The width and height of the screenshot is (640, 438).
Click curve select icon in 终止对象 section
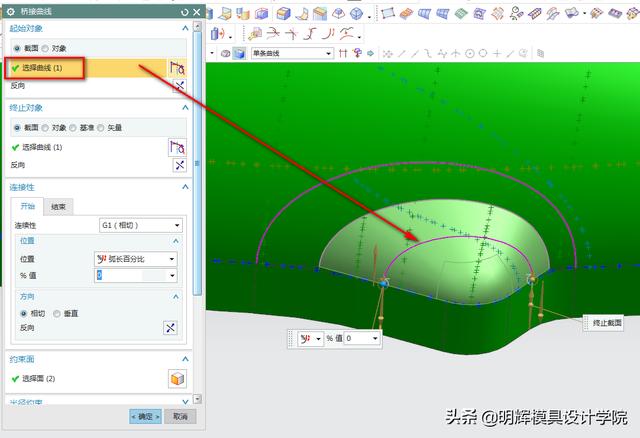coord(177,147)
